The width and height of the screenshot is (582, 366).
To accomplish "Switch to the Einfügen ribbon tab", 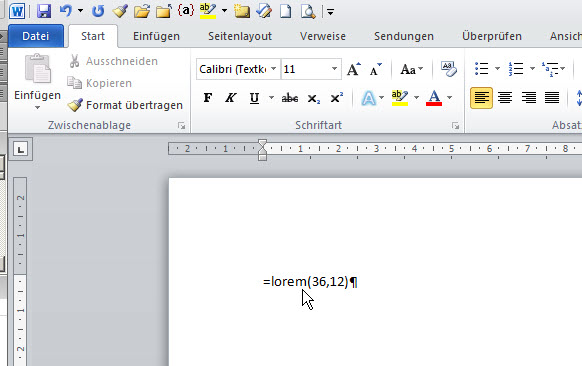I will coord(156,36).
